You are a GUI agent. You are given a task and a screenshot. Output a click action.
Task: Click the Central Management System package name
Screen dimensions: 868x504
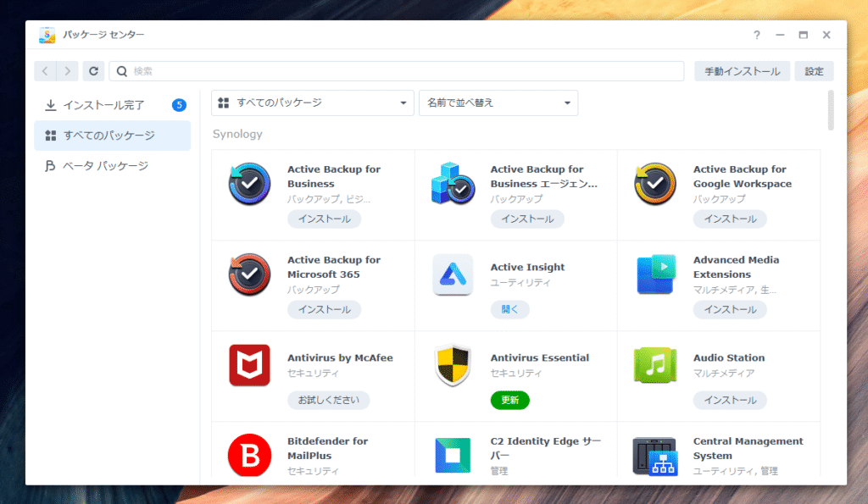point(748,449)
